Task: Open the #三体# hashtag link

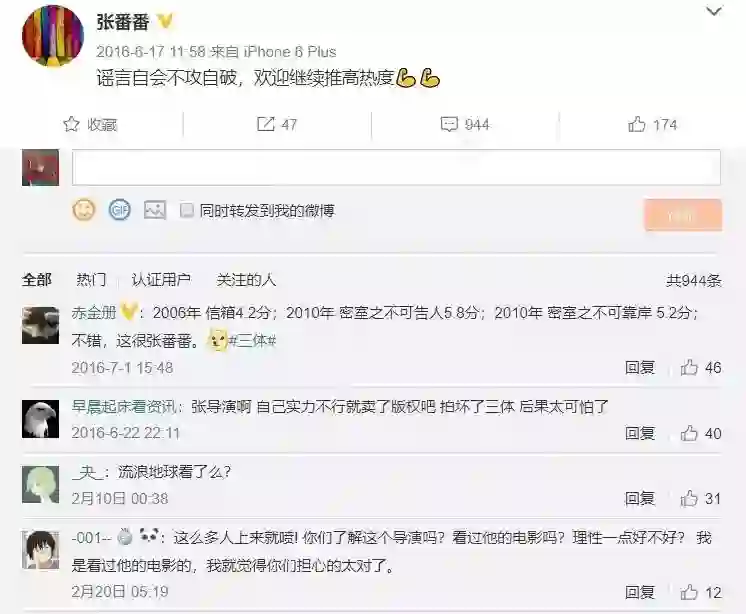Action: [253, 341]
